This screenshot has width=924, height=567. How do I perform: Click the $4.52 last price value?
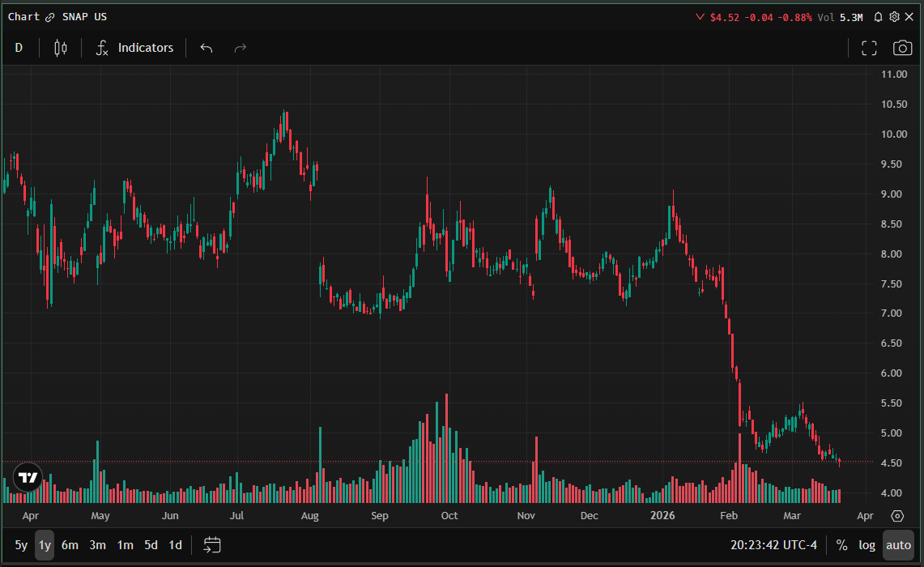click(724, 18)
